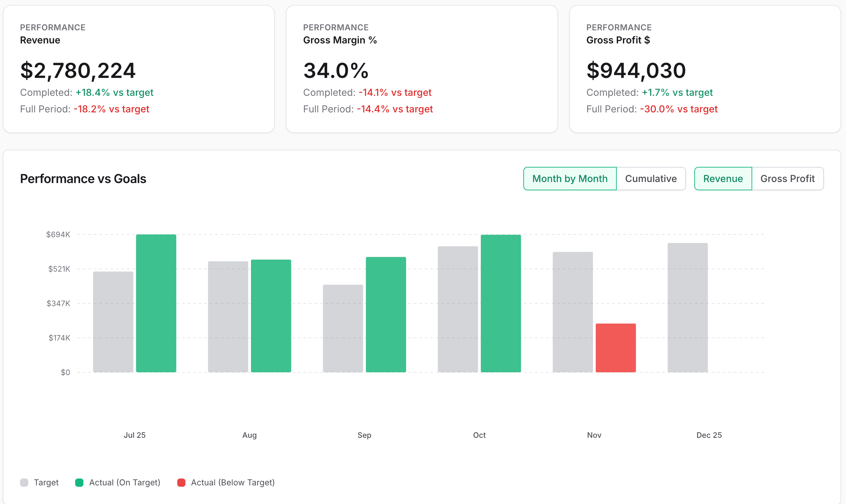This screenshot has height=504, width=846.
Task: Switch chart to Gross Profit
Action: [x=787, y=179]
